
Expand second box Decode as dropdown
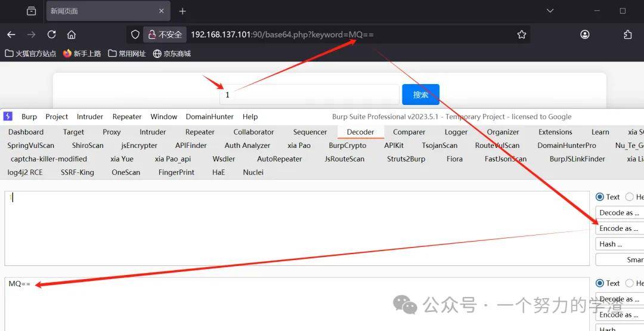coord(620,299)
